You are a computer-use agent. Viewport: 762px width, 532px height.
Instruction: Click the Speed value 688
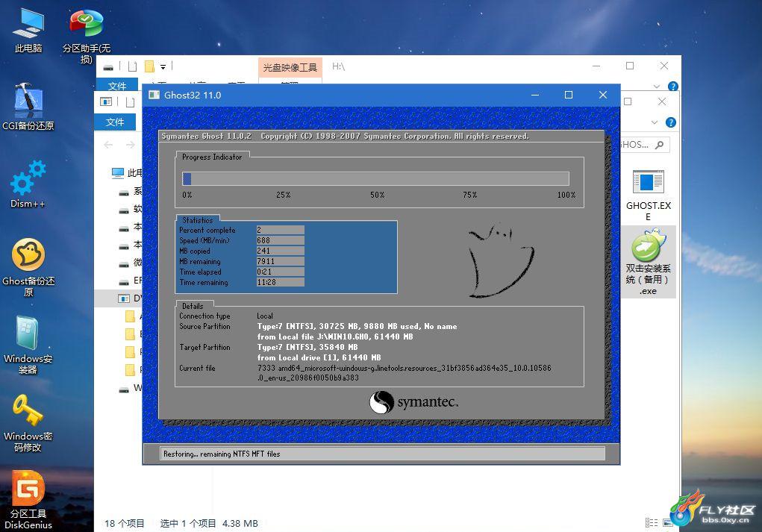(281, 240)
